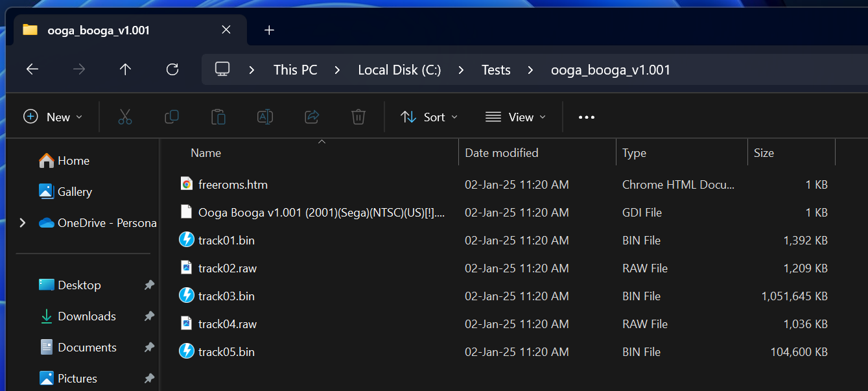Click the Paste clipboard icon
868x391 pixels.
pos(218,117)
